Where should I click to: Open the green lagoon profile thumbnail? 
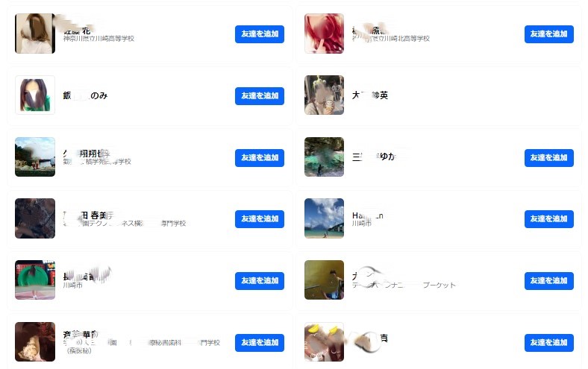tap(324, 157)
